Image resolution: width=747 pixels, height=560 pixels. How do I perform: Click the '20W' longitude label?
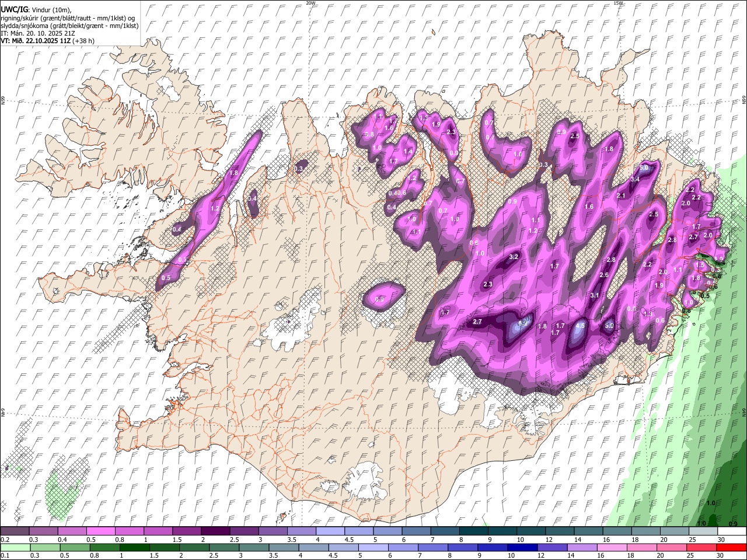coord(310,3)
